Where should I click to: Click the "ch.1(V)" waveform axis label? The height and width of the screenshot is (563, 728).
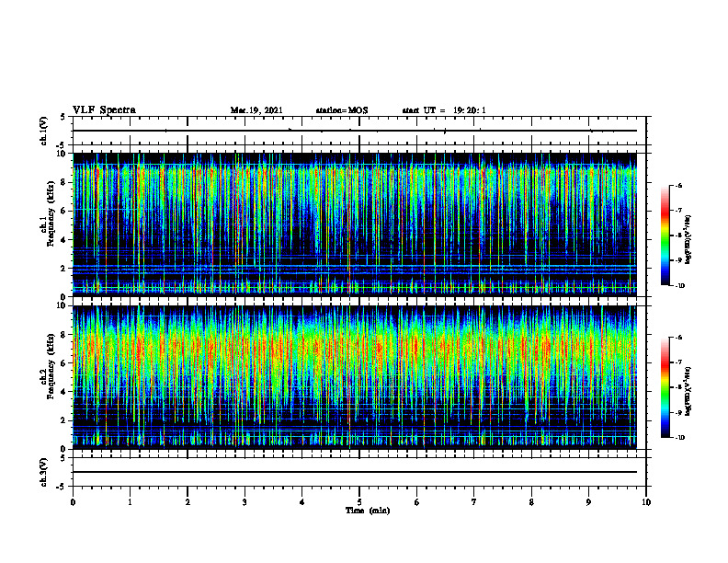click(x=44, y=131)
